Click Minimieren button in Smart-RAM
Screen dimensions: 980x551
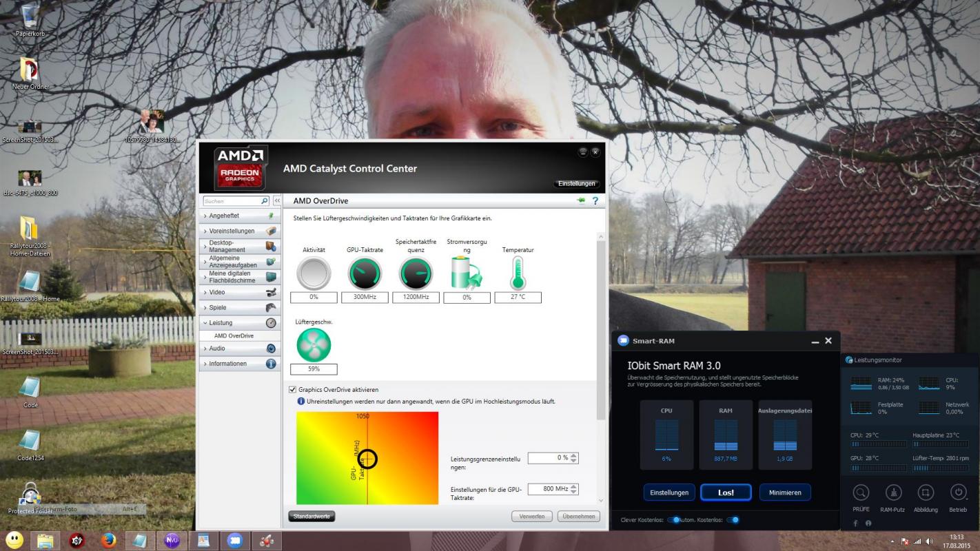pos(785,492)
